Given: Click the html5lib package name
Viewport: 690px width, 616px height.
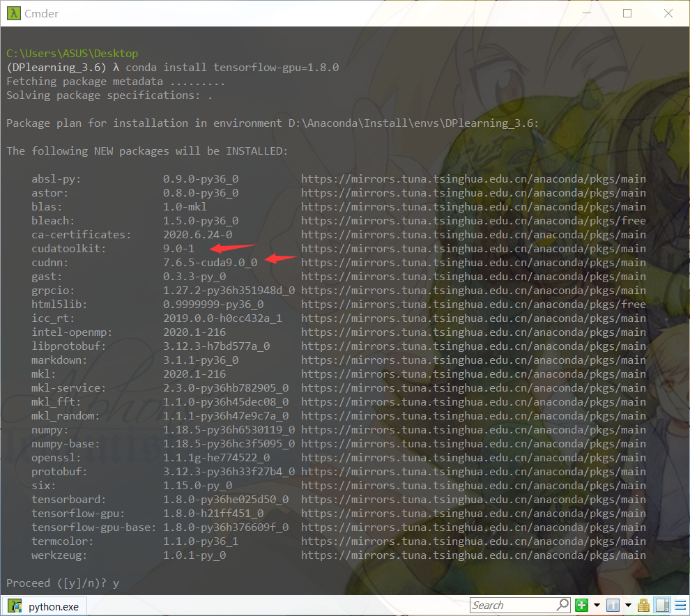Looking at the screenshot, I should [x=59, y=305].
